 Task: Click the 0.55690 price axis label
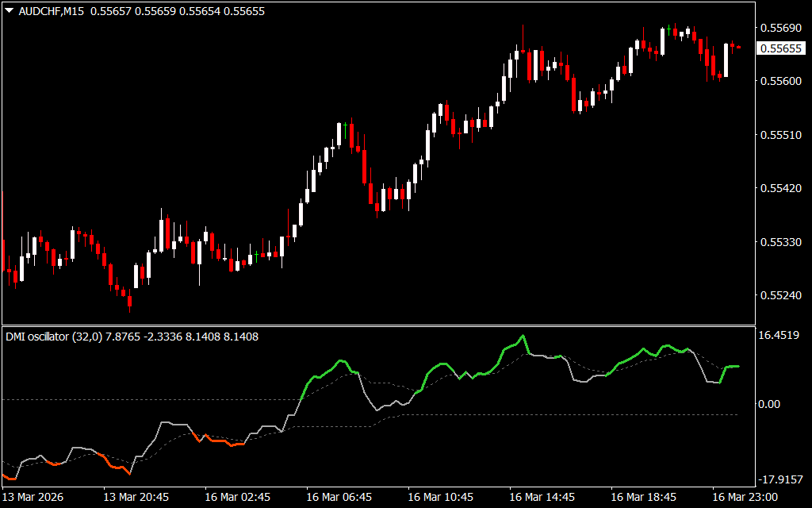(779, 28)
